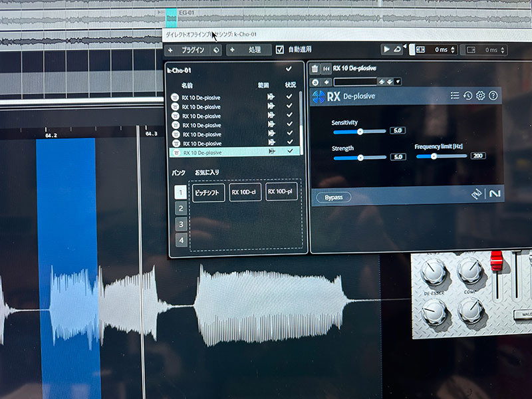532x399 pixels.
Task: Open the audition volume arrow beside loop
Action: click(x=404, y=46)
